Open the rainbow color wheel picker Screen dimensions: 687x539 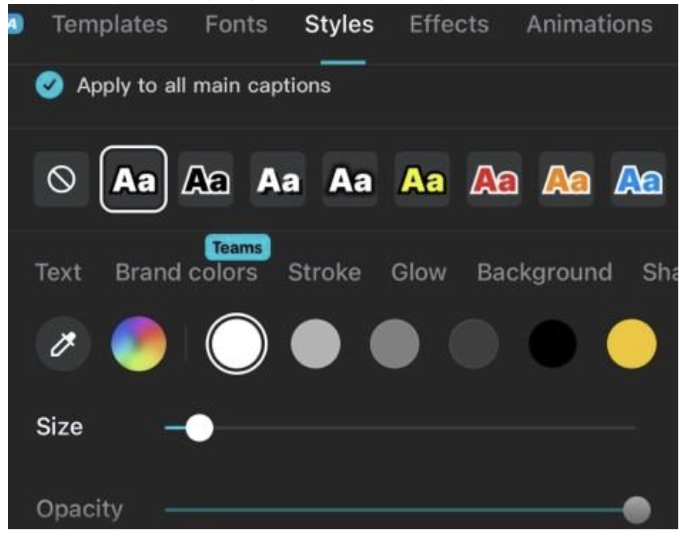coord(138,345)
